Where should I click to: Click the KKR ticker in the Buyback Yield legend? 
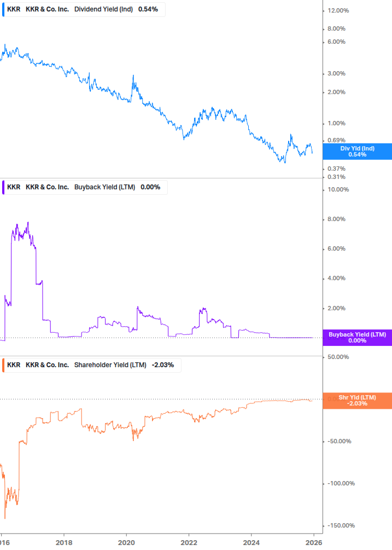point(14,187)
